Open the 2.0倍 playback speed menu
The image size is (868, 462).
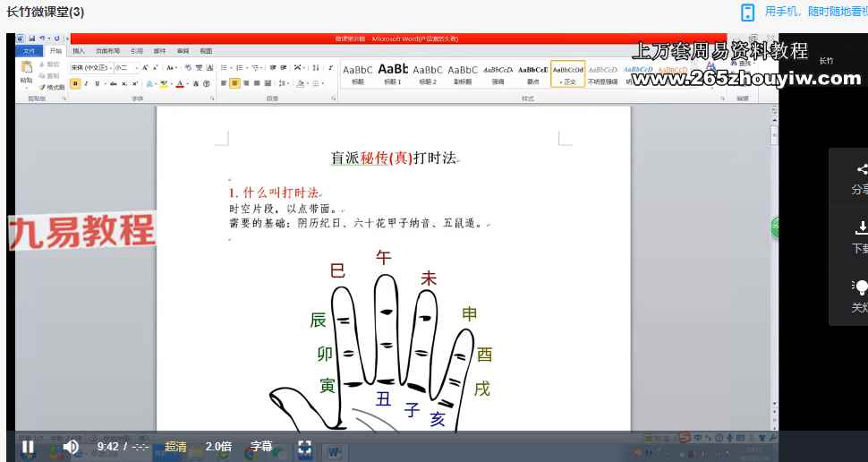coord(218,447)
